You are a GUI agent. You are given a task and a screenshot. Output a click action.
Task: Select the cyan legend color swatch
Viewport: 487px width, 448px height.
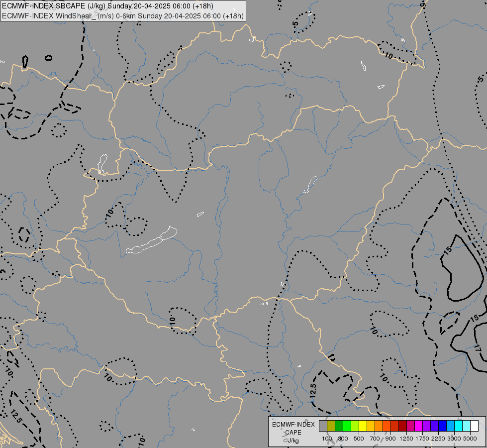(x=458, y=426)
